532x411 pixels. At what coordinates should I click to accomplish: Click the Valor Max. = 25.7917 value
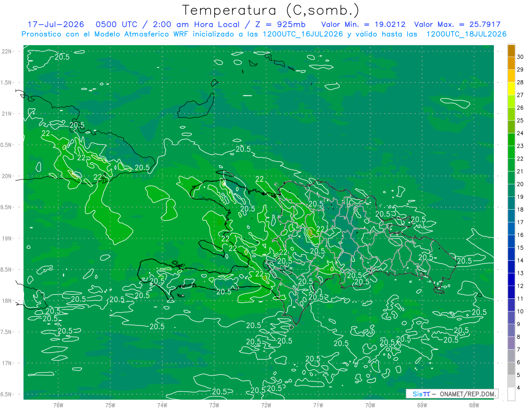pos(457,24)
